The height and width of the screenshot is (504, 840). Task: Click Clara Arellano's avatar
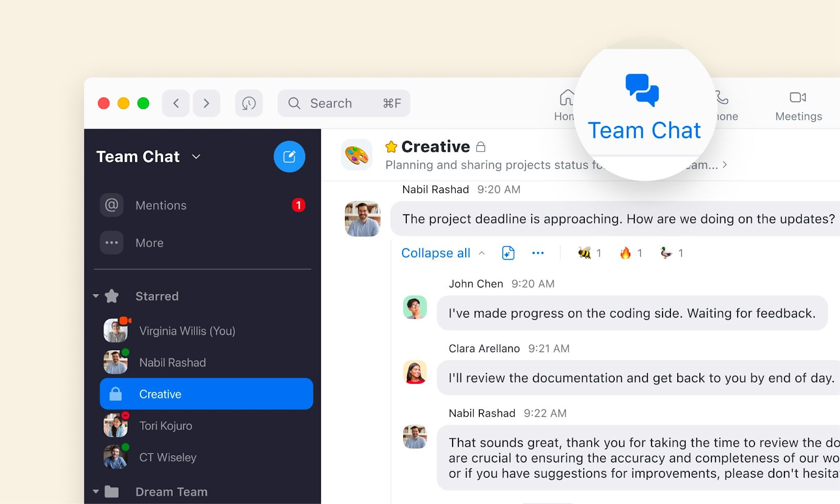[x=415, y=372]
